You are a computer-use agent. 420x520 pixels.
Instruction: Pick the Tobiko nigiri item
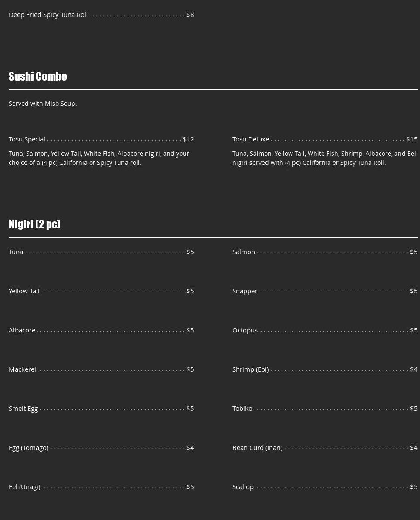point(242,409)
